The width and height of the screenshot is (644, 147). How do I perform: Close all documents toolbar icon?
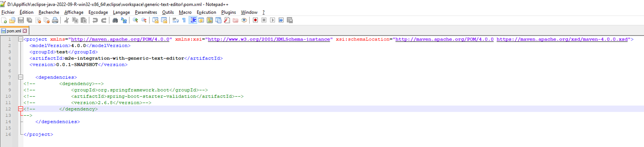[46, 20]
